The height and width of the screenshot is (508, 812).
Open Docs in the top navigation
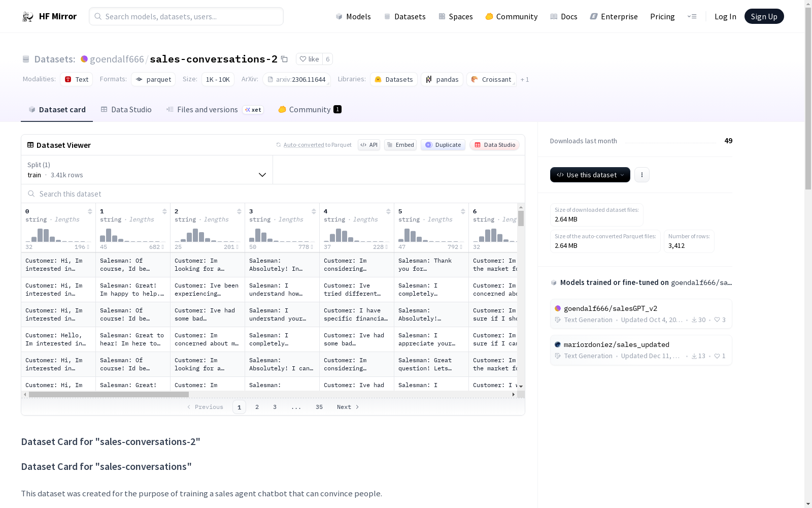(x=564, y=16)
